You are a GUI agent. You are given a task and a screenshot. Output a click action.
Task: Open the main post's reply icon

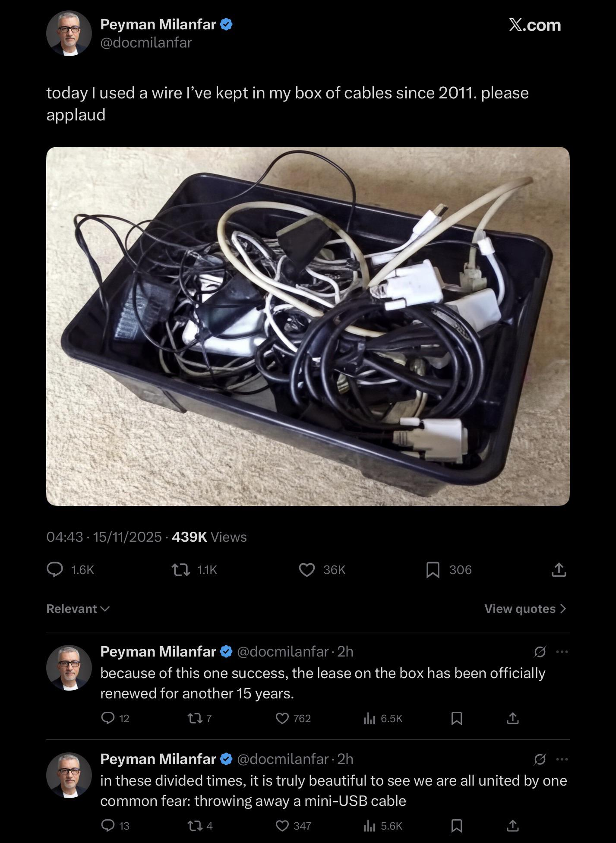[x=55, y=570]
